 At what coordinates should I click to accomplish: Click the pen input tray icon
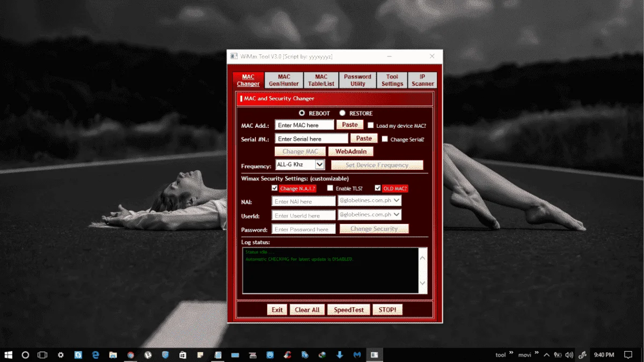(582, 355)
